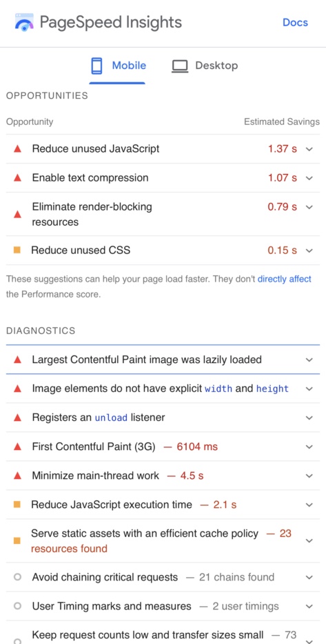The height and width of the screenshot is (644, 326).
Task: Click red triangle next to Minimize main-thread work
Action: tap(17, 476)
